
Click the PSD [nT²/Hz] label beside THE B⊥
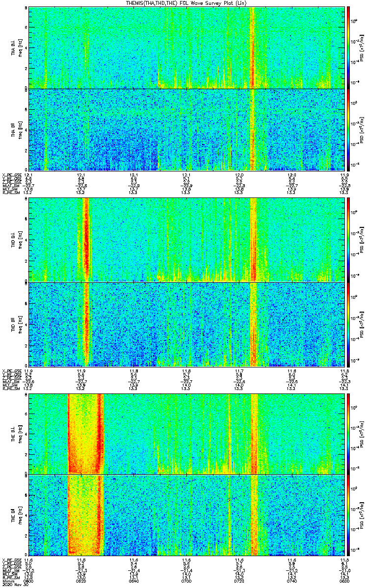(362, 434)
